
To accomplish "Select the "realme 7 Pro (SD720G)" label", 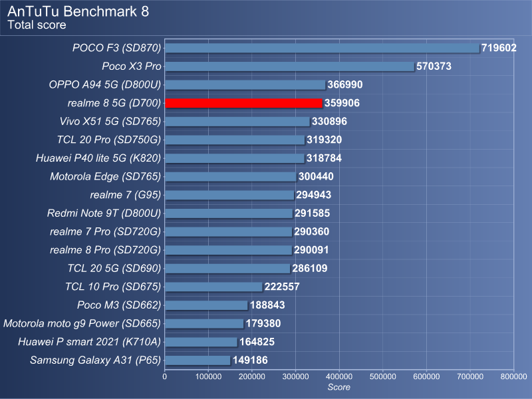I will click(x=106, y=231).
